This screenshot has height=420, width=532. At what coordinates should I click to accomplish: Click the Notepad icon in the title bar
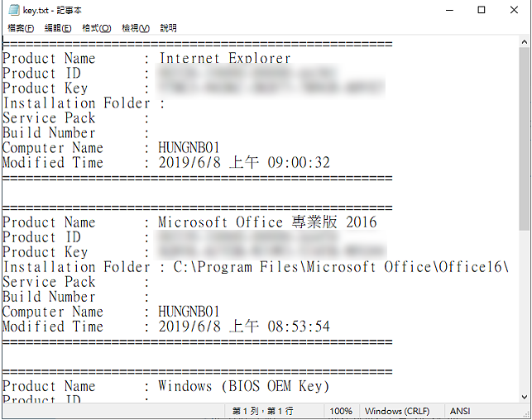14,10
